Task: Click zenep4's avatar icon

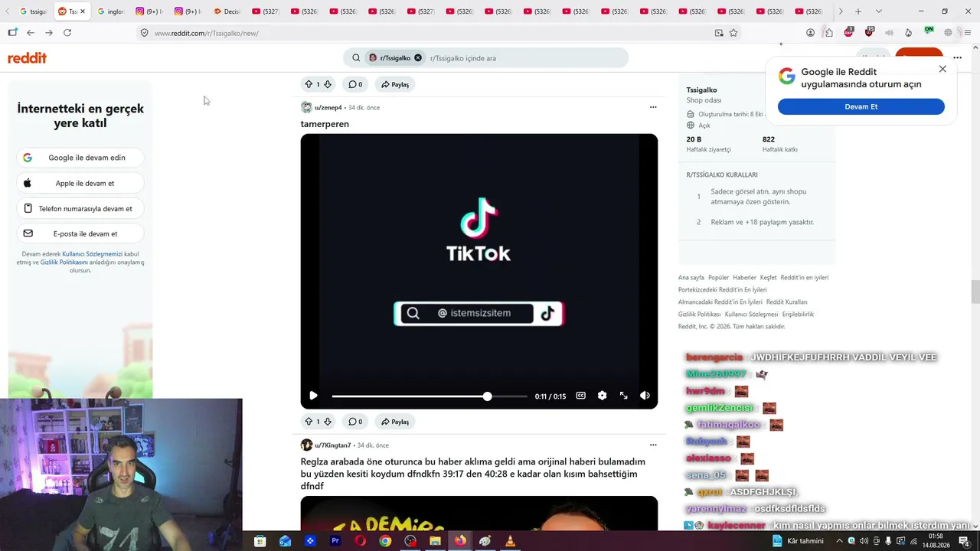Action: click(x=306, y=107)
